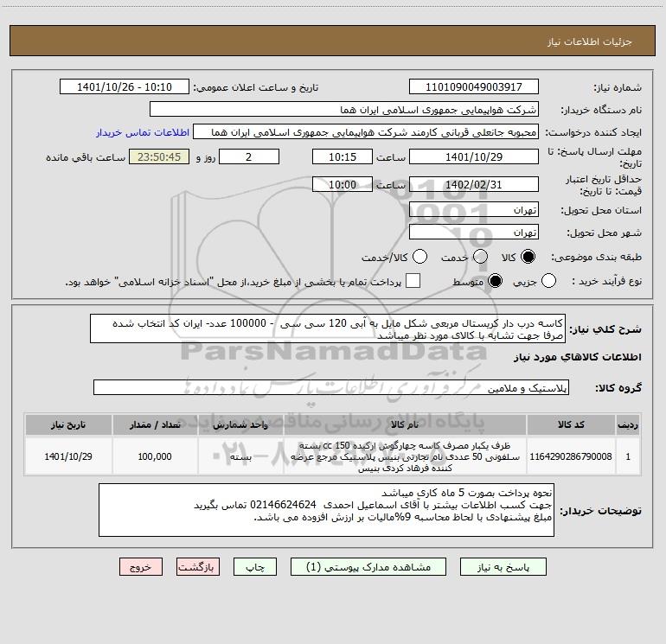666x644 pixels.
Task: Toggle the اسناد خزانه اسلامی payment checkbox
Action: click(413, 281)
